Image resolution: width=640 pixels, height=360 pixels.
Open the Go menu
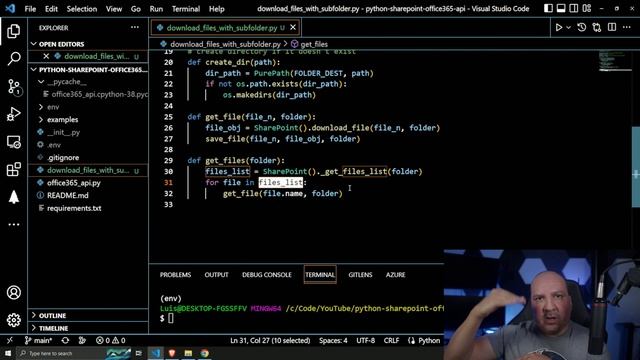click(136, 9)
